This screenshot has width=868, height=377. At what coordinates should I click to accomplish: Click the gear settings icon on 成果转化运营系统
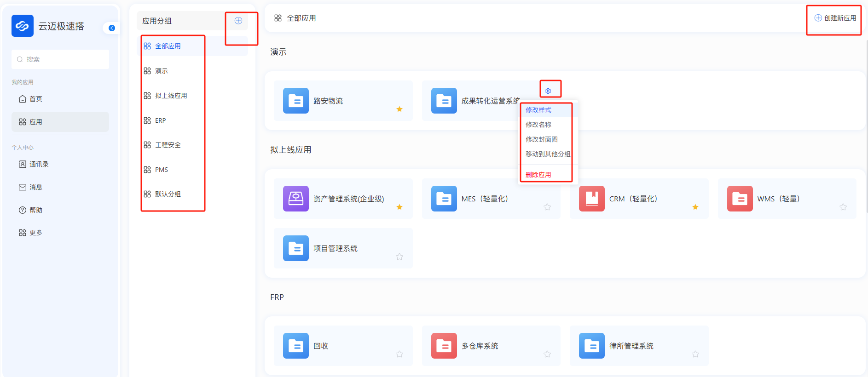coord(548,91)
